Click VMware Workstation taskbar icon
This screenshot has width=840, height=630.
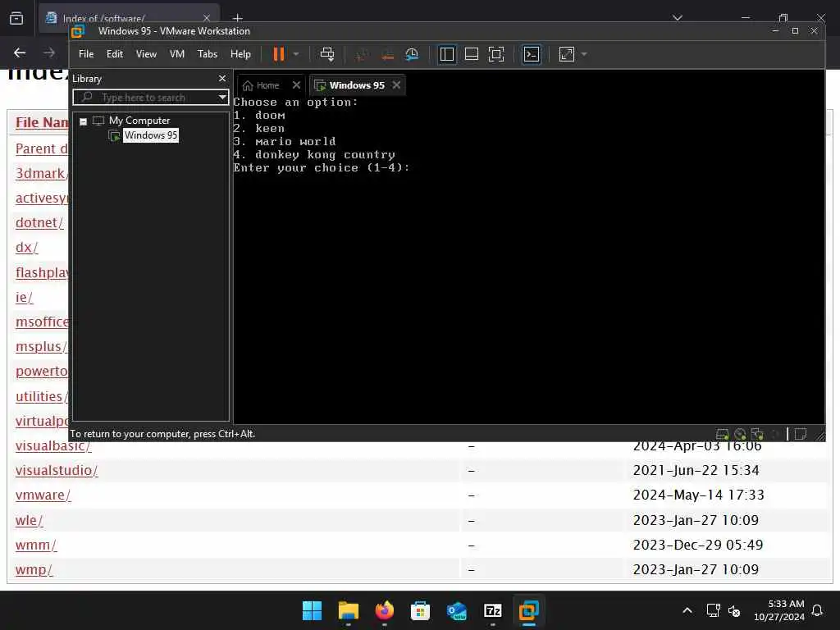pos(529,610)
